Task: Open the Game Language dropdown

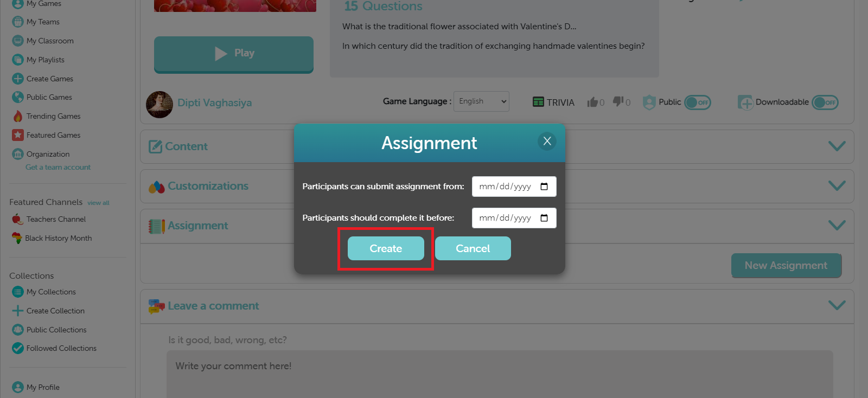Action: pos(481,101)
